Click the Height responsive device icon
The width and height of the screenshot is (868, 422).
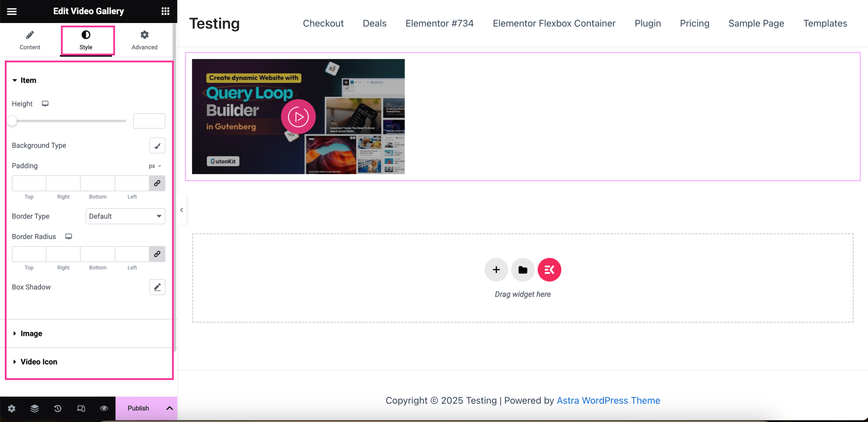pyautogui.click(x=45, y=104)
